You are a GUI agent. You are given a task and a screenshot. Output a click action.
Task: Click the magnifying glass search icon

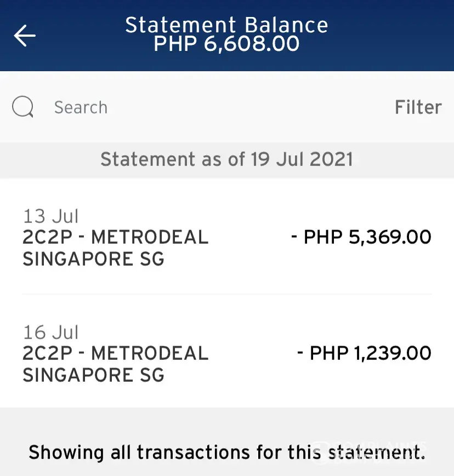pyautogui.click(x=23, y=107)
